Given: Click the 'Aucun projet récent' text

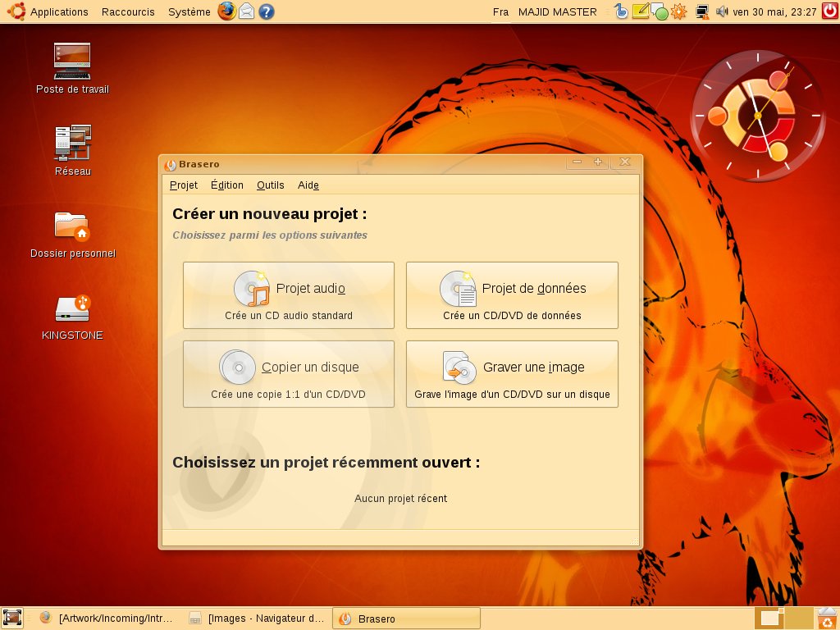Looking at the screenshot, I should [x=400, y=498].
